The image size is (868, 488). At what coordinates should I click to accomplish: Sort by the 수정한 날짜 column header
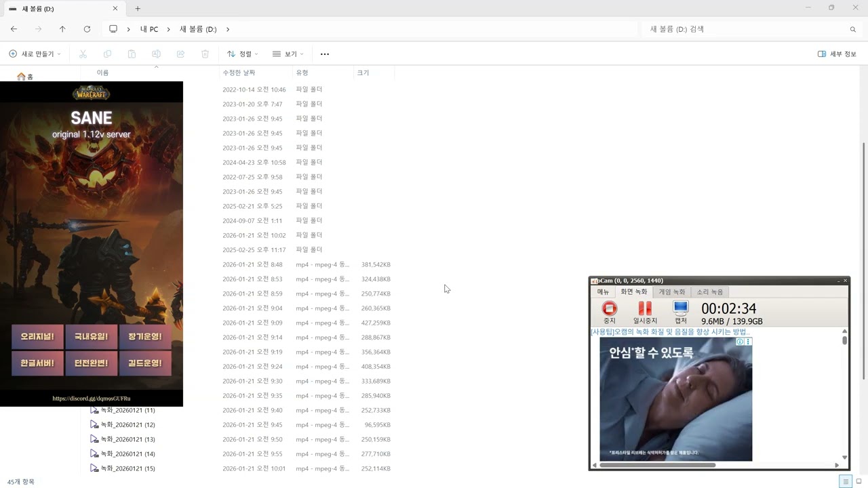click(239, 73)
